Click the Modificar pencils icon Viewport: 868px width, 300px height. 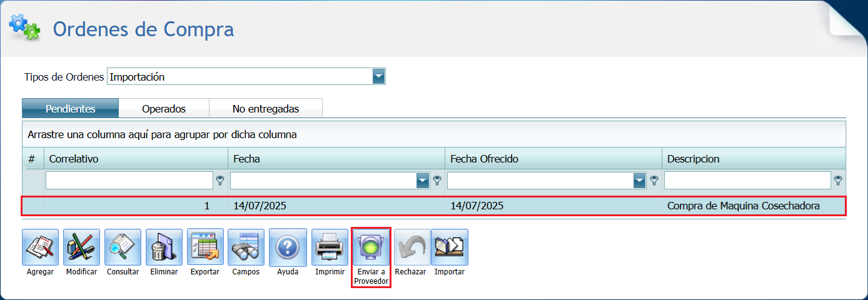tap(82, 247)
